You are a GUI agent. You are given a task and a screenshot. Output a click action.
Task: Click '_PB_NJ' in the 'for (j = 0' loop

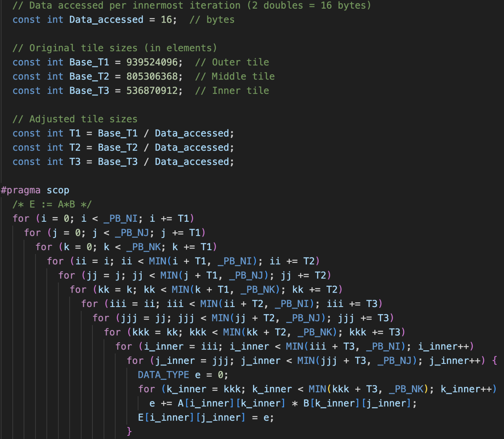[132, 233]
